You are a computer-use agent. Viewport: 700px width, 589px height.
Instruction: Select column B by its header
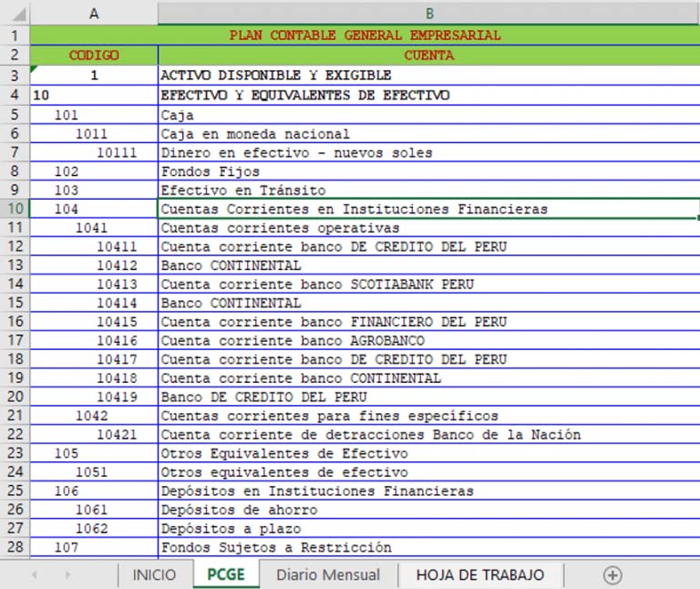(428, 14)
